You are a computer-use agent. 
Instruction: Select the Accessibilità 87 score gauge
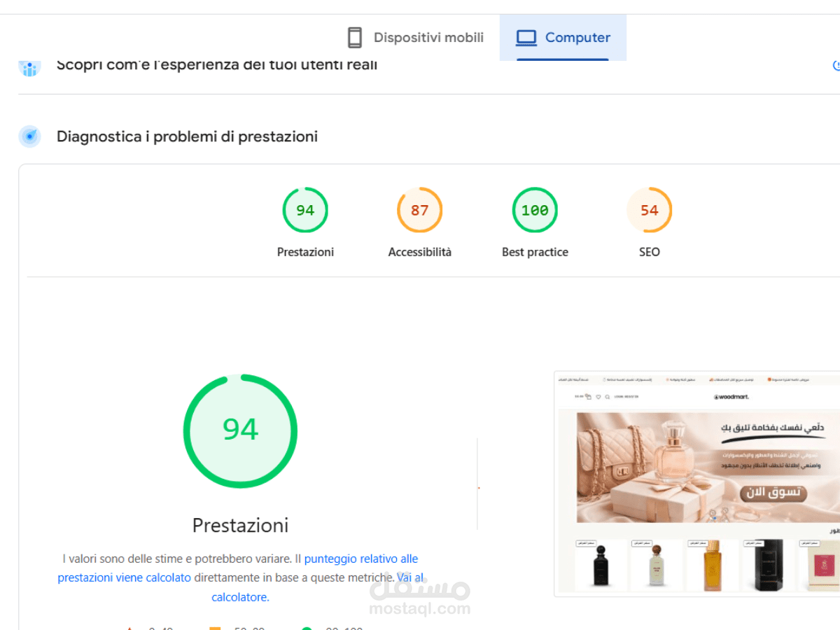coord(420,210)
